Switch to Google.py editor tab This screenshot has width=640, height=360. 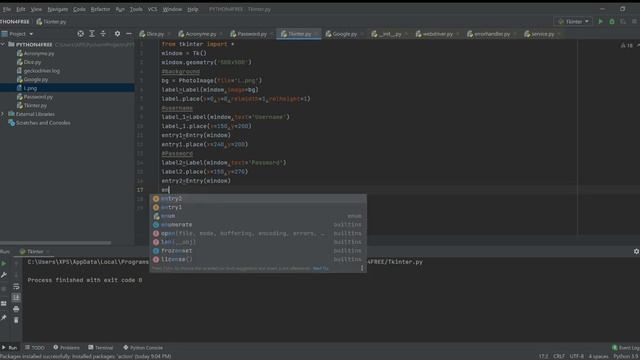(x=344, y=34)
